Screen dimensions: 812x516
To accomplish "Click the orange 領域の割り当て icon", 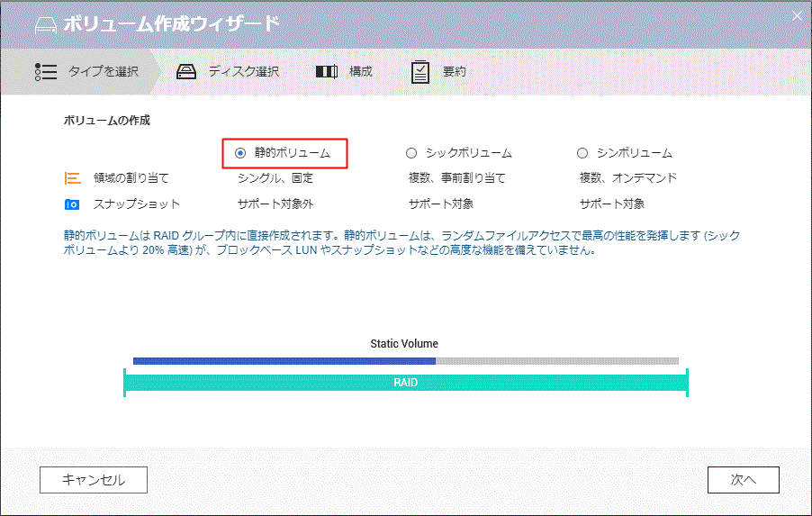I will (x=73, y=178).
